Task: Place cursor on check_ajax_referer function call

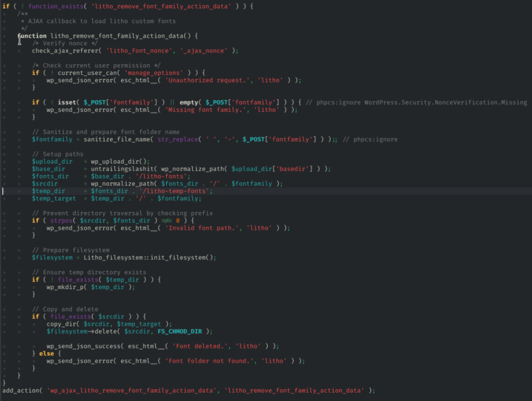Action: pyautogui.click(x=66, y=51)
